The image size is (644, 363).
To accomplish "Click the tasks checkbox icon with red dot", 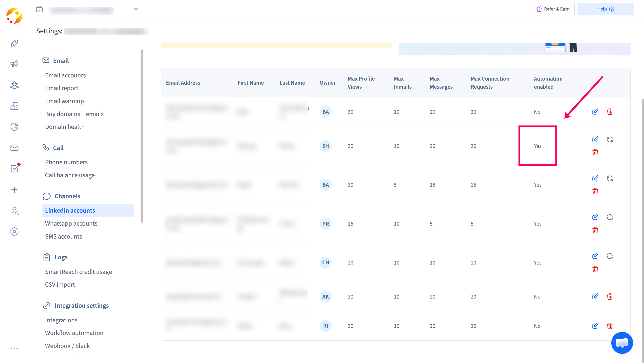I will click(14, 168).
